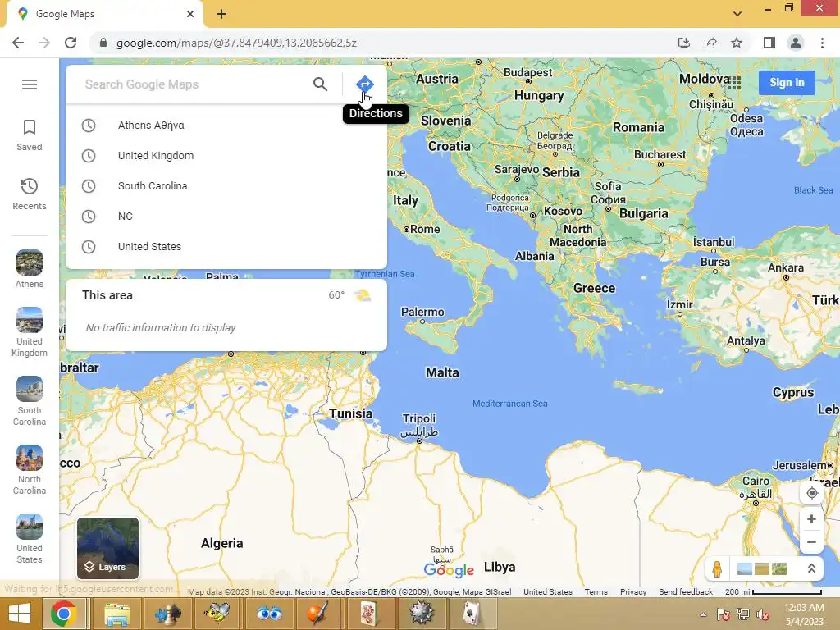Screen dimensions: 840x630
Task: Select the NC search suggestion
Action: pos(226,217)
